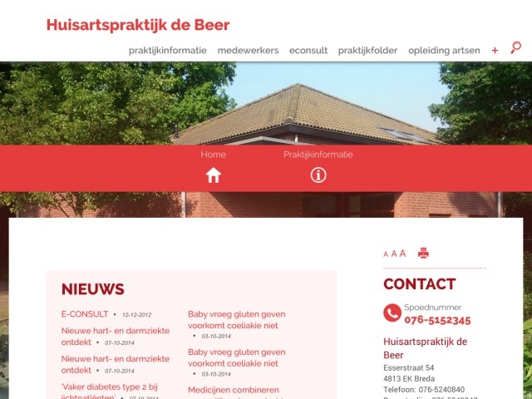Expand more menu items with plus icon

coord(495,51)
